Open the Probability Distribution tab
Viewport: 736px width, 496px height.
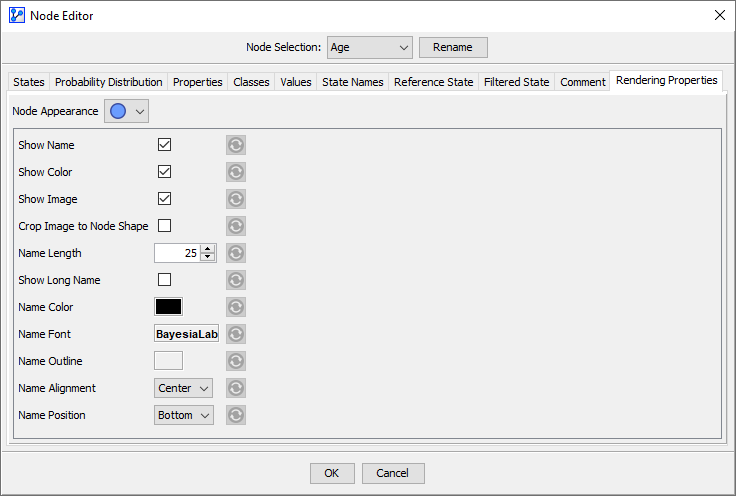pyautogui.click(x=108, y=82)
